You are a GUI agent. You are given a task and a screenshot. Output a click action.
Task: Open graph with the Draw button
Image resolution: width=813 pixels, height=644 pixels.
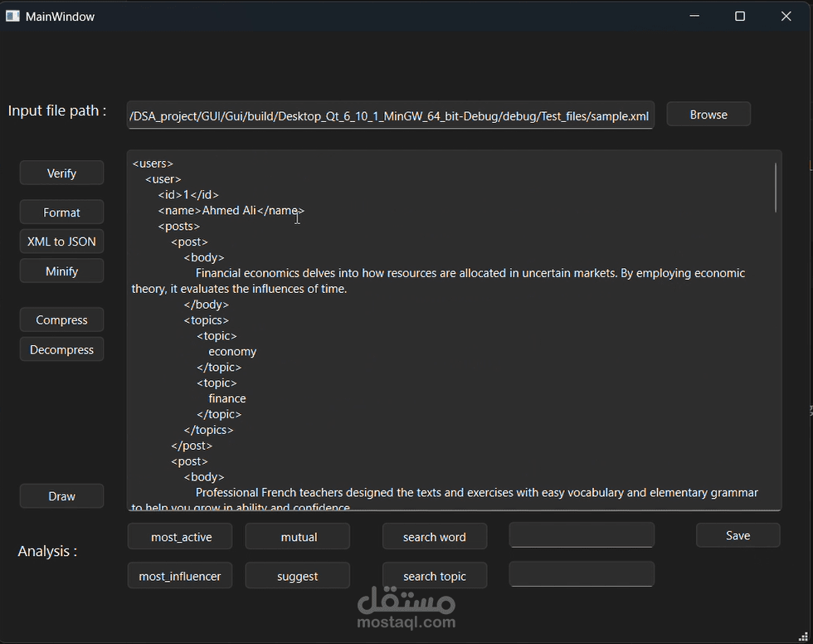point(61,496)
